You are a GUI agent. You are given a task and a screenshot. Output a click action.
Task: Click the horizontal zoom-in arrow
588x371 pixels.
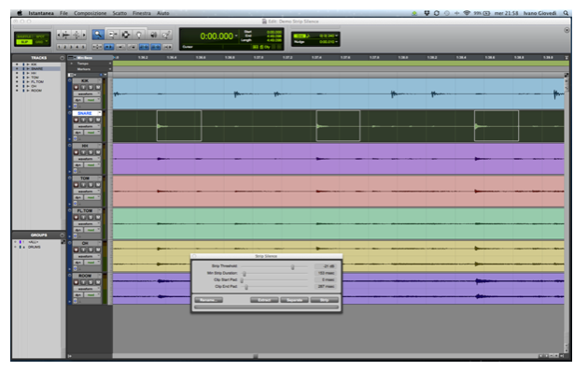(x=84, y=35)
